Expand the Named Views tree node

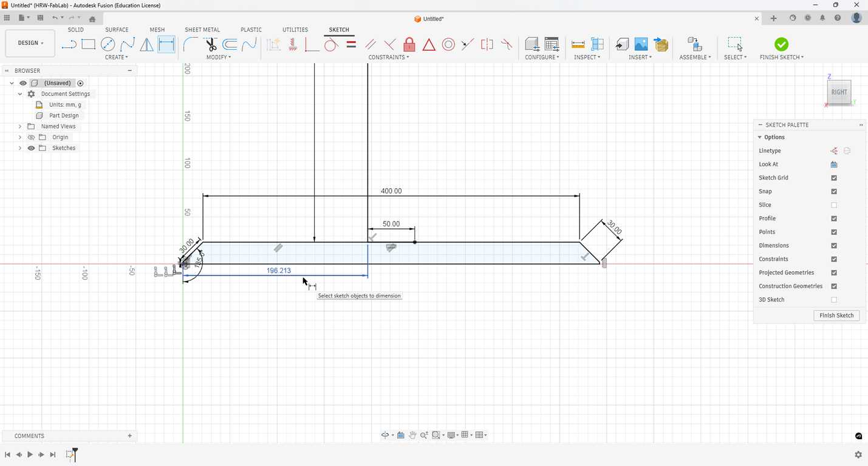pos(20,126)
